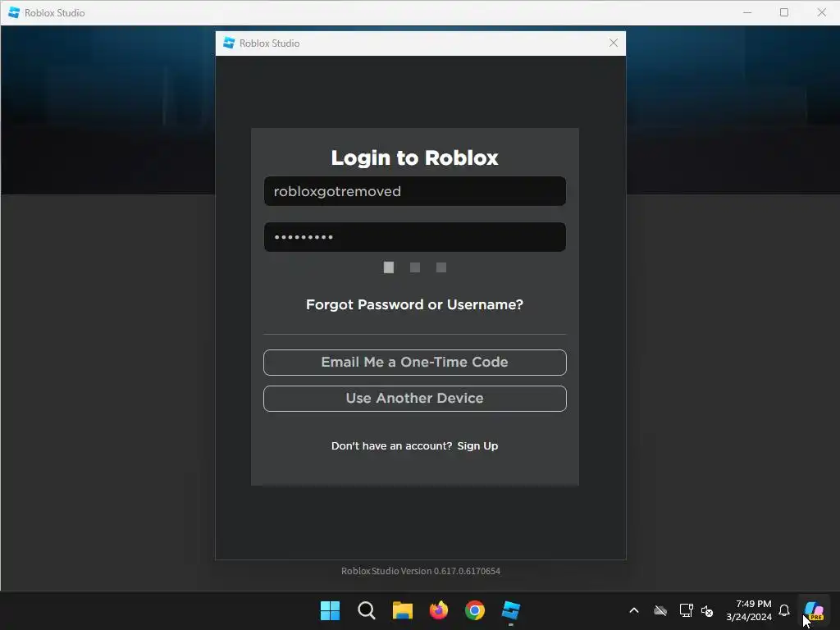Click Roblox Studio icon in main window title bar
This screenshot has height=630, width=840.
(x=14, y=12)
